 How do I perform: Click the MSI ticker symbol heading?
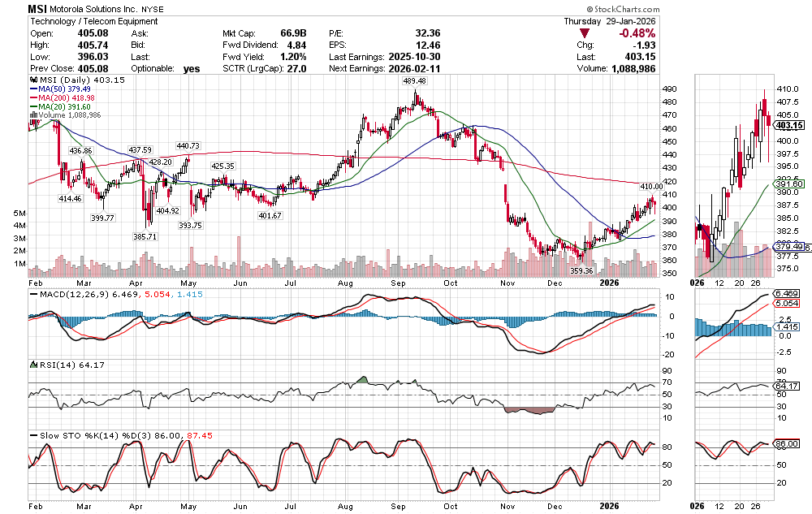(37, 7)
